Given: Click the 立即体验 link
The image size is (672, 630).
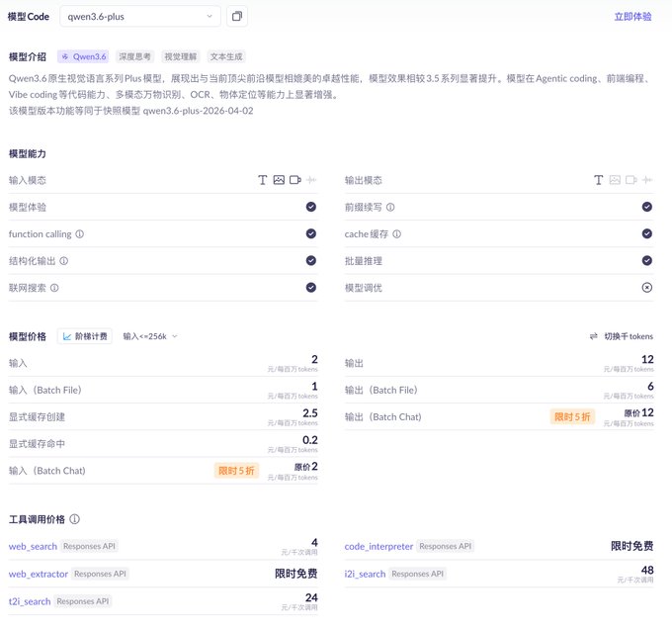Looking at the screenshot, I should [x=632, y=17].
